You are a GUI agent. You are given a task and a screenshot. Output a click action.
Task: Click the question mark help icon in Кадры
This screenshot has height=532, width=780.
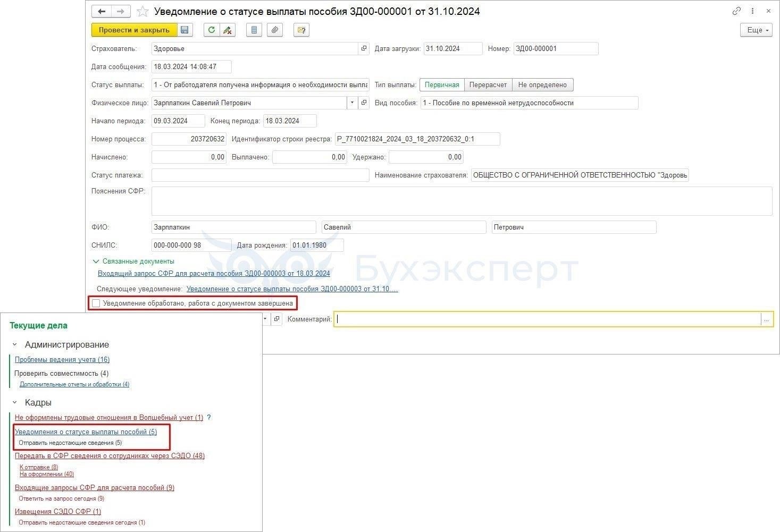(209, 417)
